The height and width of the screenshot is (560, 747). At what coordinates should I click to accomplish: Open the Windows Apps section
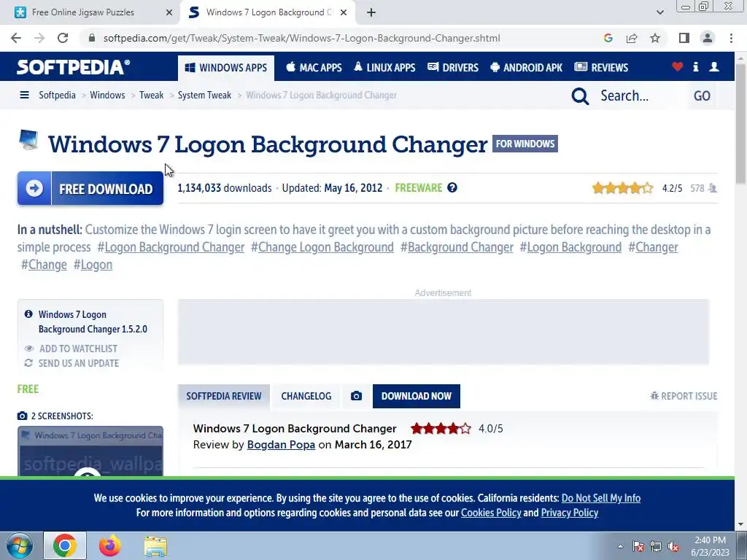[x=226, y=68]
